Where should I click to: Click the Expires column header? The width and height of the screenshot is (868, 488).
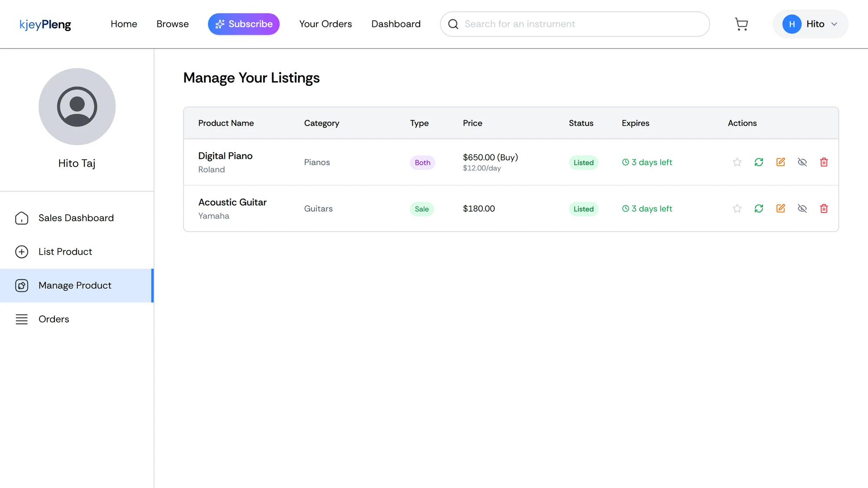[x=635, y=123]
